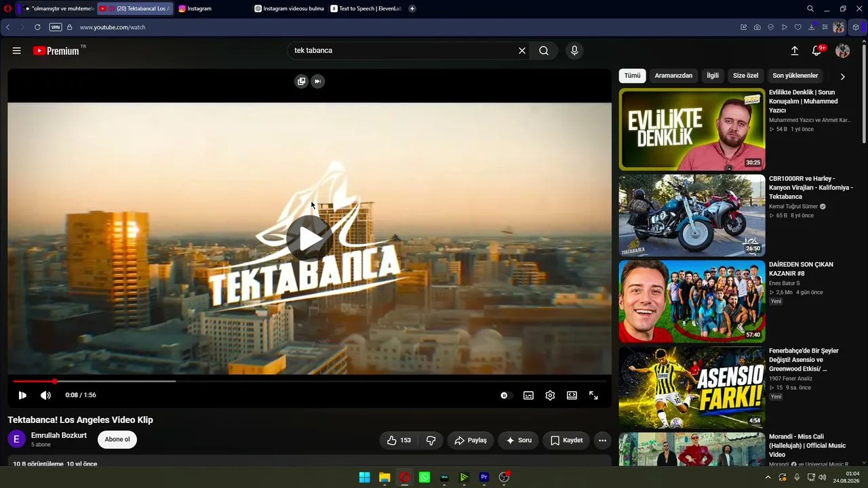The height and width of the screenshot is (488, 868).
Task: Open the player settings gear
Action: click(x=550, y=395)
